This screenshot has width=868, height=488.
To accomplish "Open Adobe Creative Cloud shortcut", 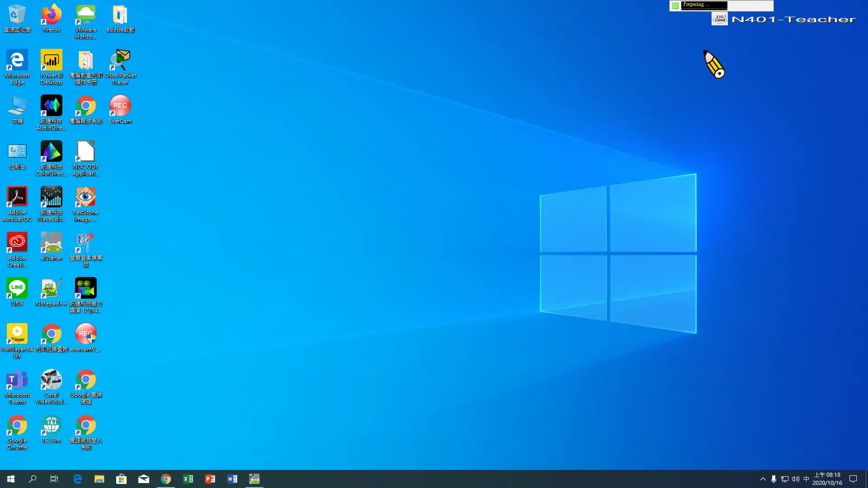I will (17, 250).
